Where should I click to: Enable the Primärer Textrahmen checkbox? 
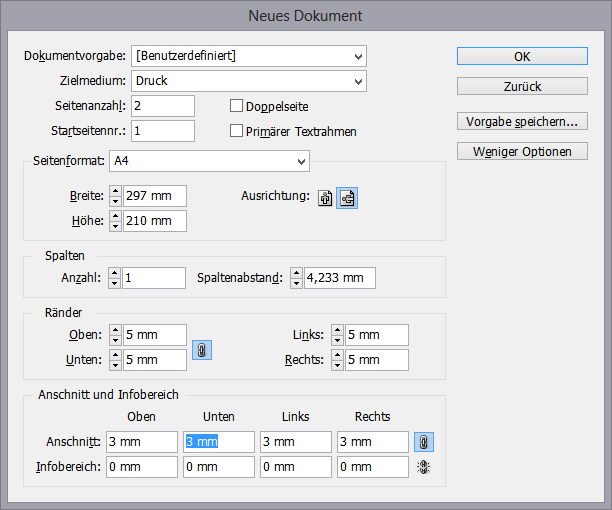pos(237,131)
